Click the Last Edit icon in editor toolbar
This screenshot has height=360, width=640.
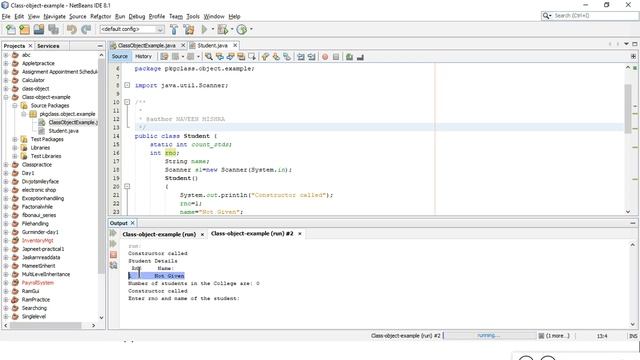coord(164,57)
